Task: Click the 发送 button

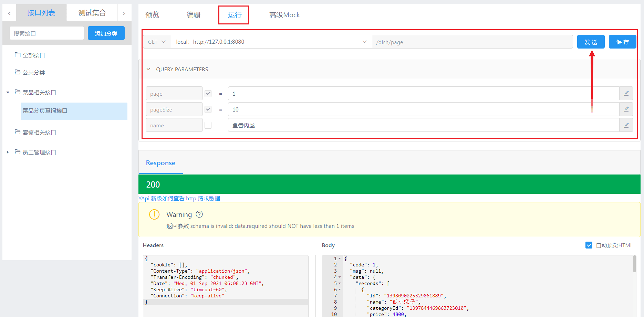Action: (591, 42)
